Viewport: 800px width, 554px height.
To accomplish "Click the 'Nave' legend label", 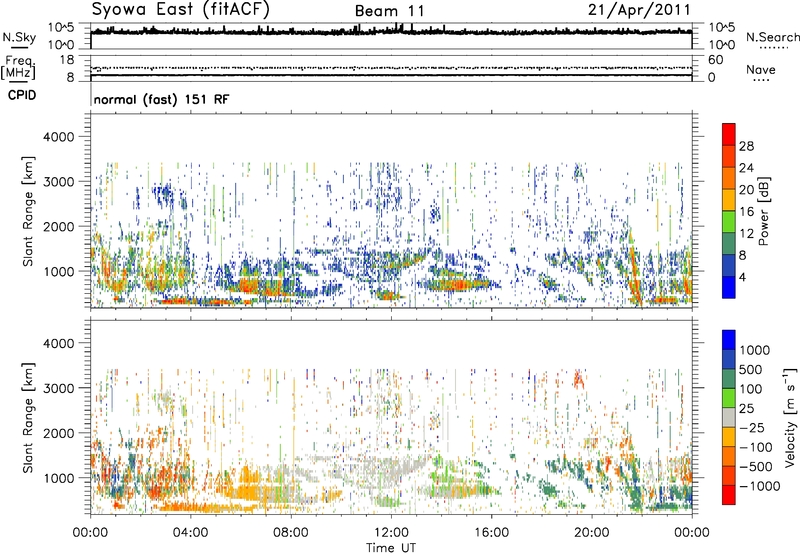I will pos(761,70).
